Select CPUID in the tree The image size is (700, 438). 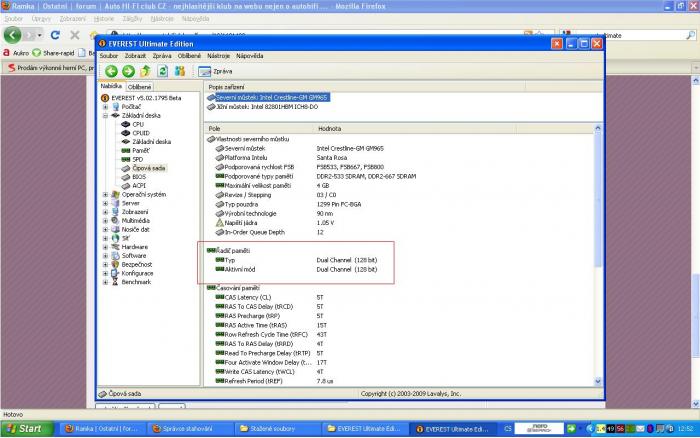pos(143,132)
